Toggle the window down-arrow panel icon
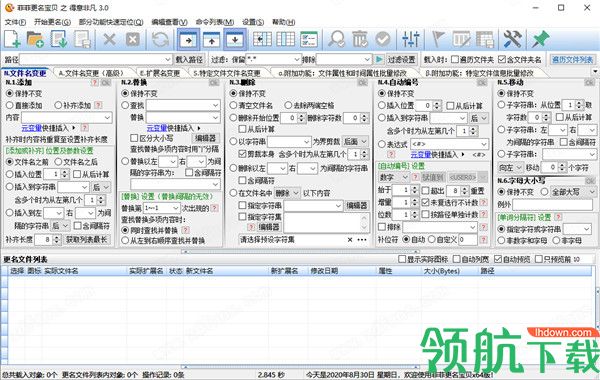Viewport: 600px width, 380px height. [x=235, y=39]
